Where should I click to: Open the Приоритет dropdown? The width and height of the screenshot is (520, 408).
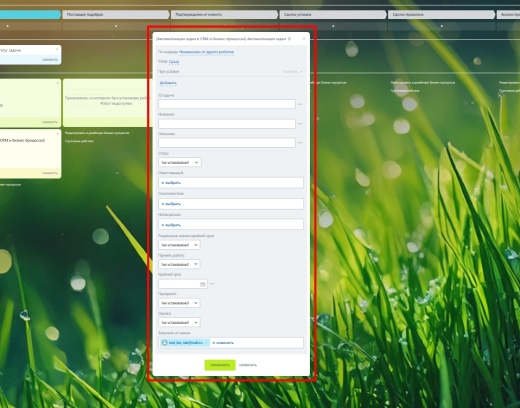[x=179, y=303]
